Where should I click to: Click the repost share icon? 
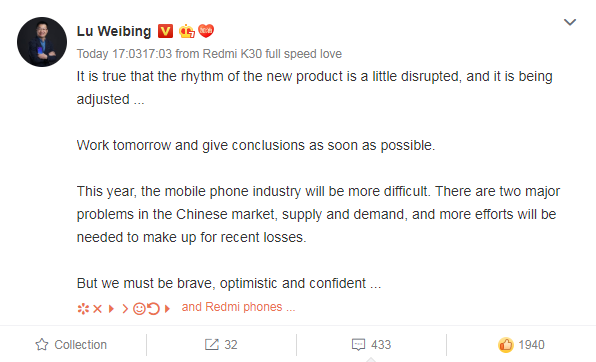[212, 345]
